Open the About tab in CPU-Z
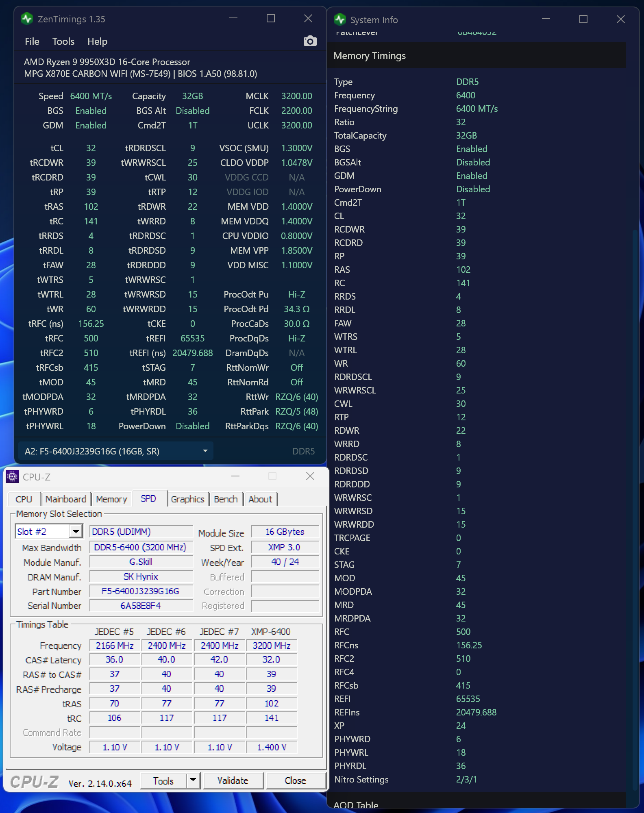Image resolution: width=644 pixels, height=813 pixels. click(260, 499)
